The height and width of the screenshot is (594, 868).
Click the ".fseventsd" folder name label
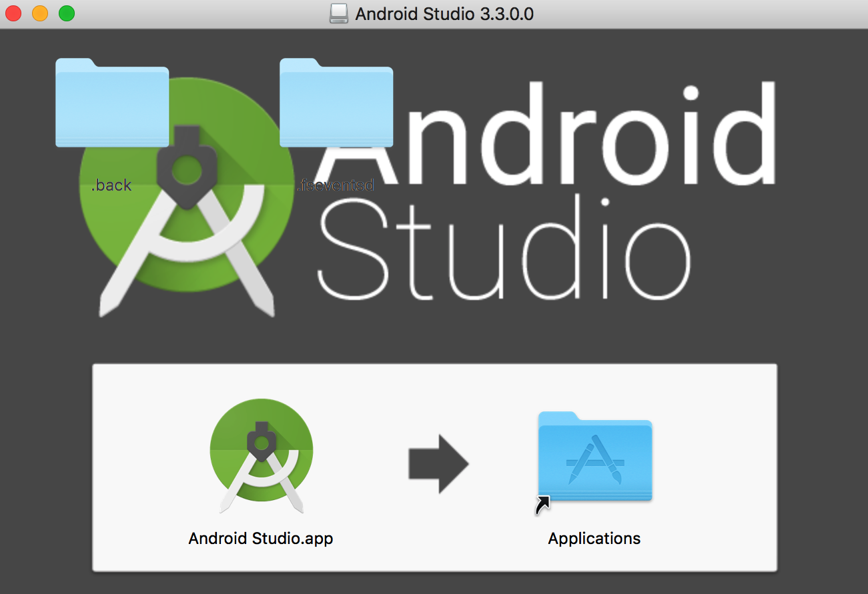(x=335, y=185)
